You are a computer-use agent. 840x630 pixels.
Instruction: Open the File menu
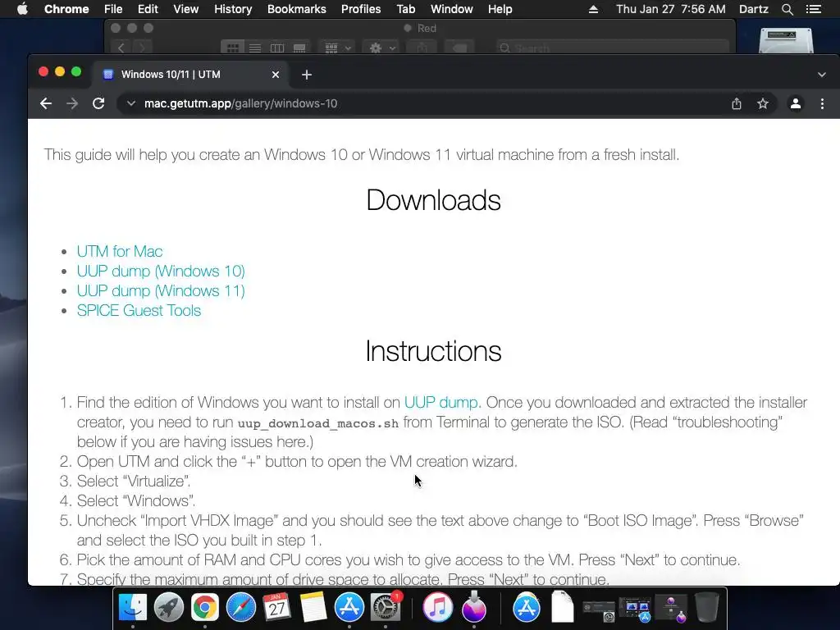pyautogui.click(x=113, y=9)
